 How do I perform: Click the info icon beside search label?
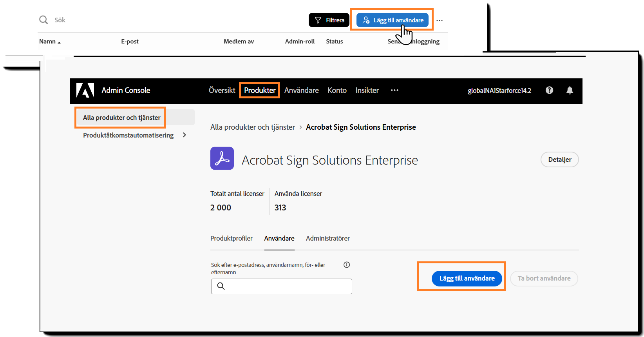347,265
